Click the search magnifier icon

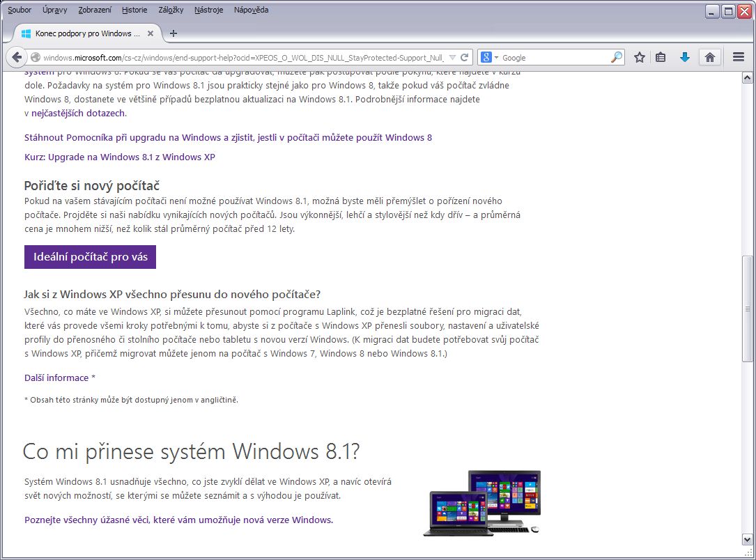[x=616, y=57]
